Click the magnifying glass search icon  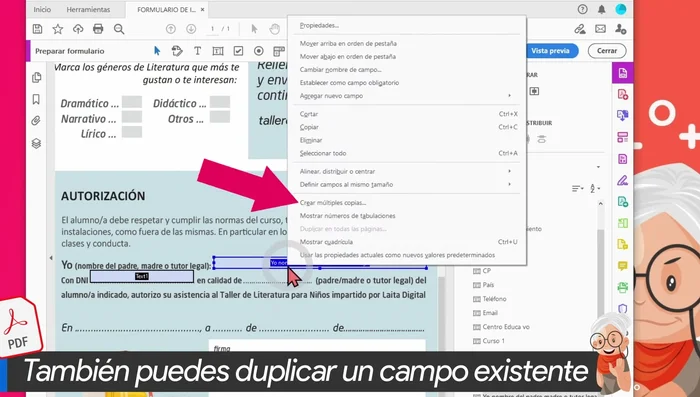(x=119, y=29)
